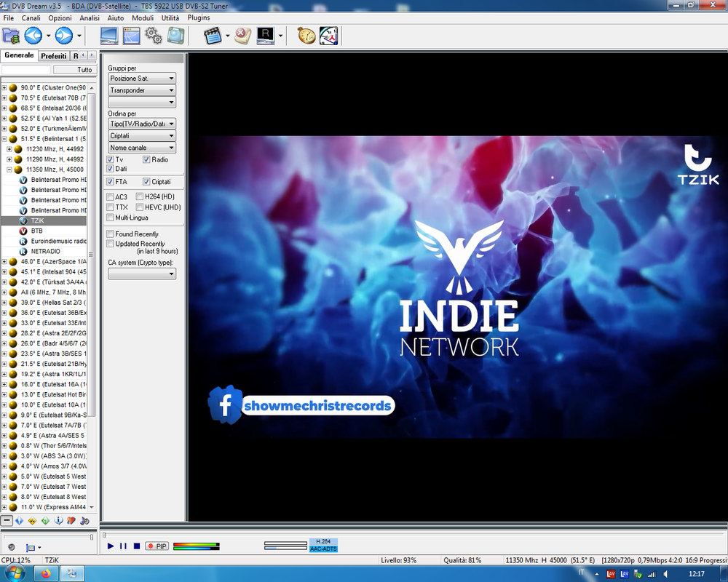Enable the AC3 filter checkbox
Image resolution: width=728 pixels, height=582 pixels.
click(x=110, y=196)
